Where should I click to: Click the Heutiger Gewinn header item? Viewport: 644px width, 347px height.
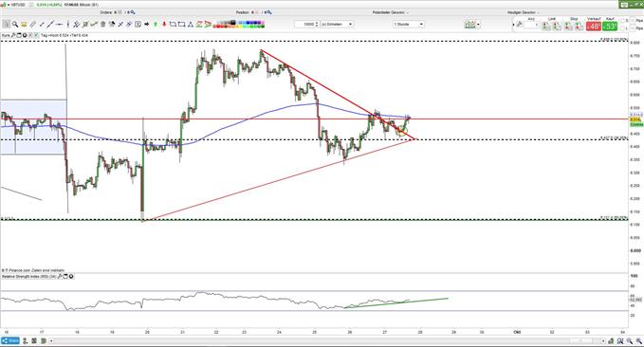point(523,12)
